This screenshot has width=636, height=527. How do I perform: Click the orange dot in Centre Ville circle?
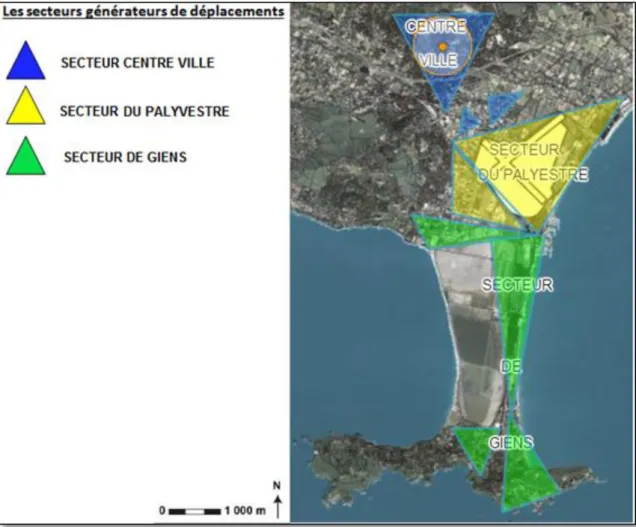tap(443, 47)
